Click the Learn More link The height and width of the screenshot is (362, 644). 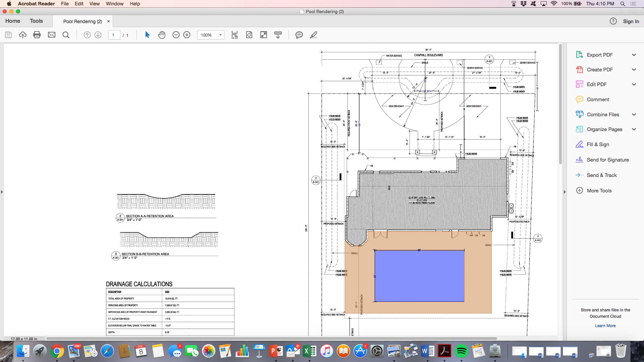coord(605,325)
